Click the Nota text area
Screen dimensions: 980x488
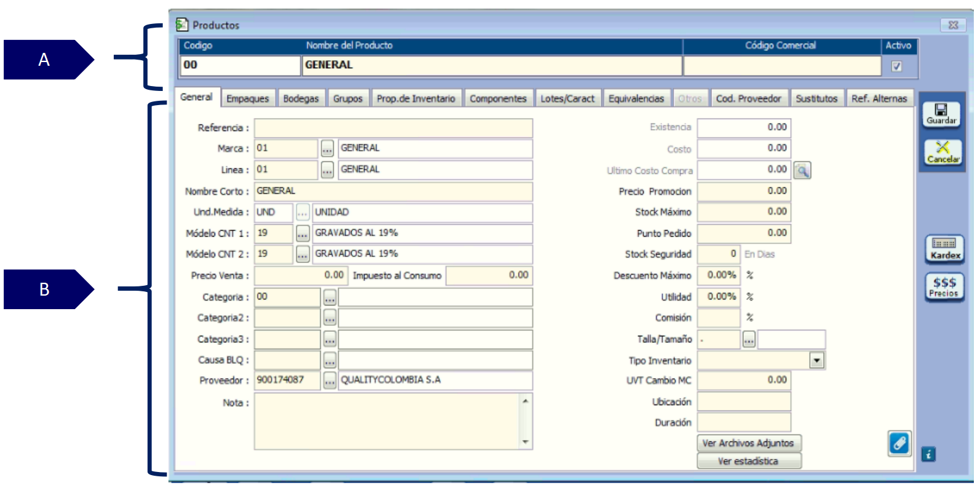[387, 422]
